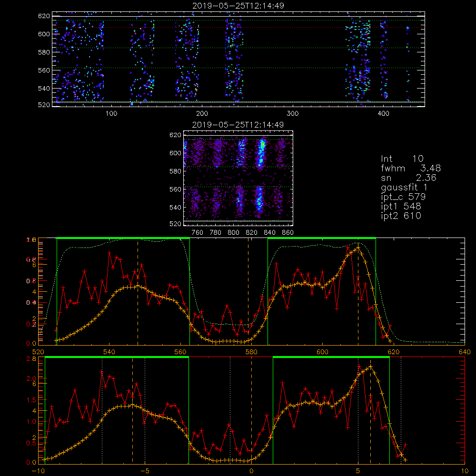Click the right green bar atop third plot
Image resolution: width=476 pixels, height=476 pixels.
point(322,238)
